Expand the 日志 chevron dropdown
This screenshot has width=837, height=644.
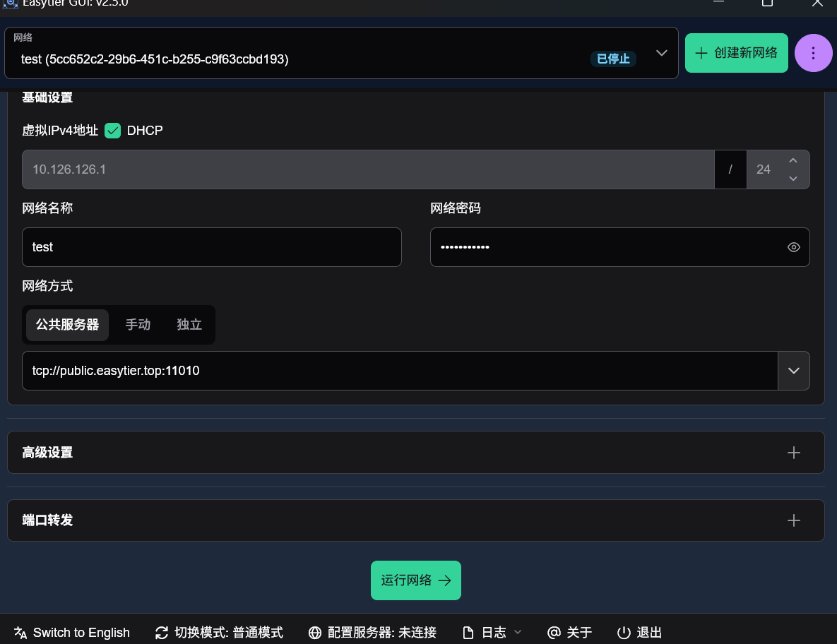[x=518, y=633]
